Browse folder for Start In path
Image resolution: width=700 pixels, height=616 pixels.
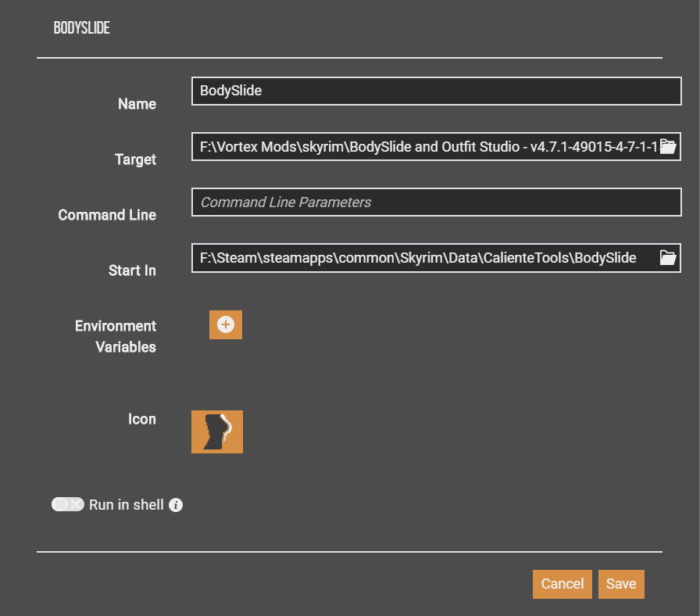click(668, 258)
